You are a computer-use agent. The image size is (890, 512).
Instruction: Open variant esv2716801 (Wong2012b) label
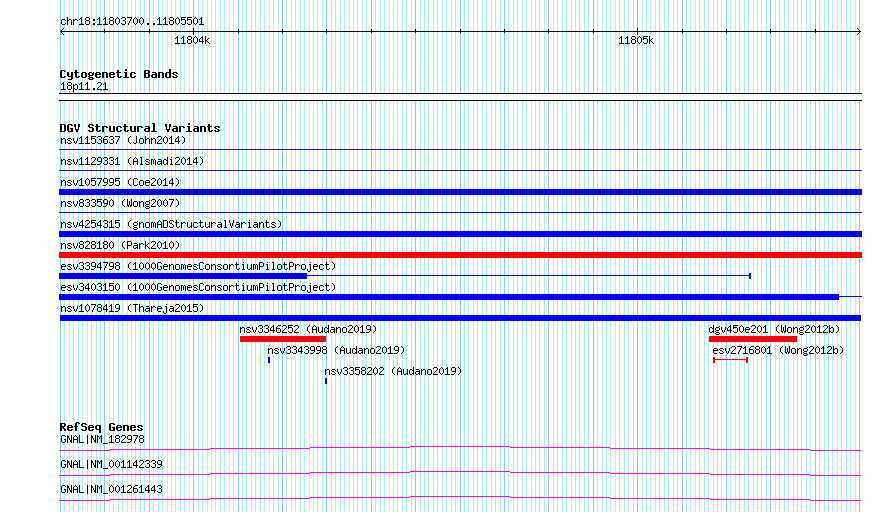[x=778, y=350]
